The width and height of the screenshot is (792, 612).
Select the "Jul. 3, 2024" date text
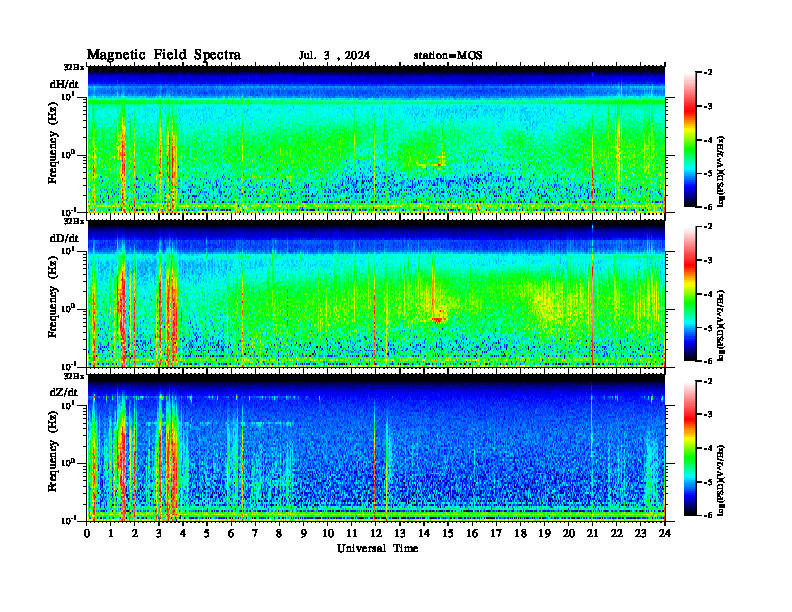click(334, 56)
